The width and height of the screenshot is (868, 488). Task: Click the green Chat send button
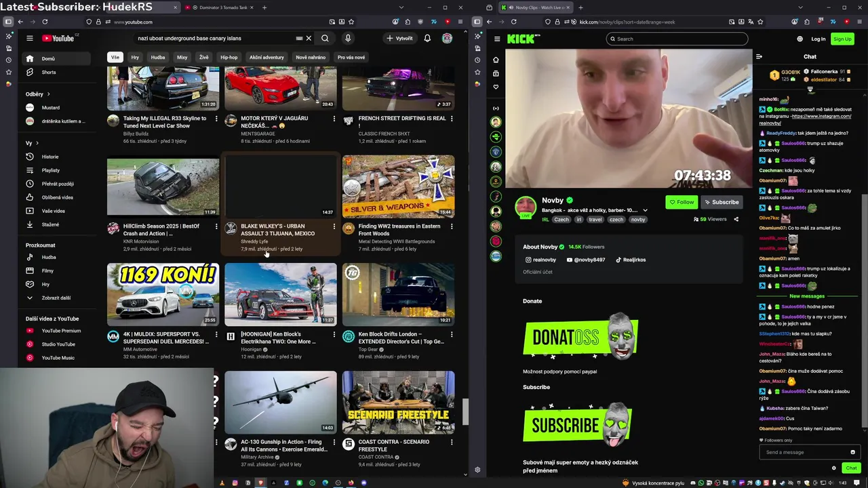point(851,468)
